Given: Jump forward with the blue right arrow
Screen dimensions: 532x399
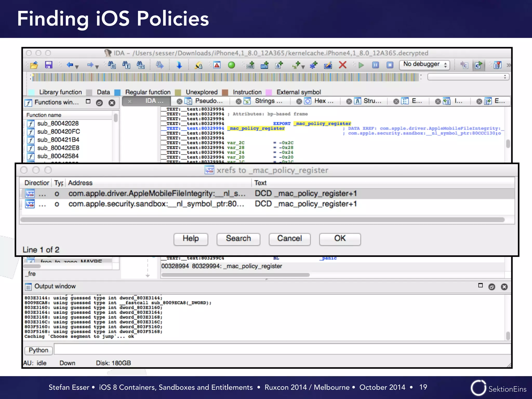Looking at the screenshot, I should coord(90,65).
